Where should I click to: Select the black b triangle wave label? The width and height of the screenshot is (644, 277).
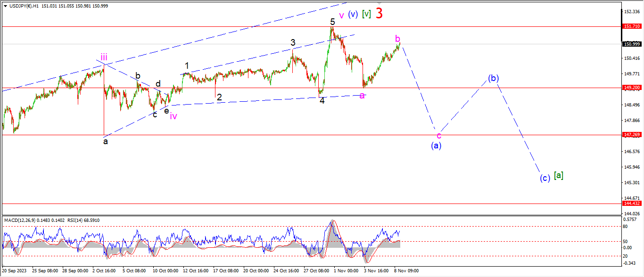click(138, 75)
